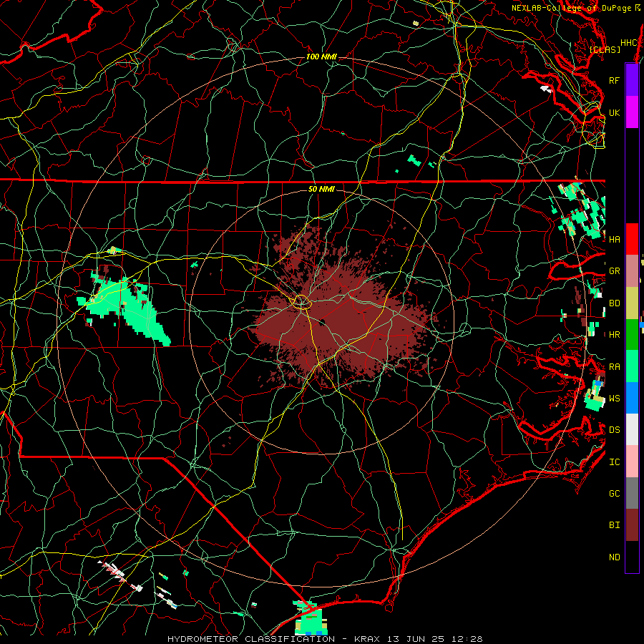Screen dimensions: 644x644
Task: Pick the HR dark green legend swatch
Action: point(632,334)
